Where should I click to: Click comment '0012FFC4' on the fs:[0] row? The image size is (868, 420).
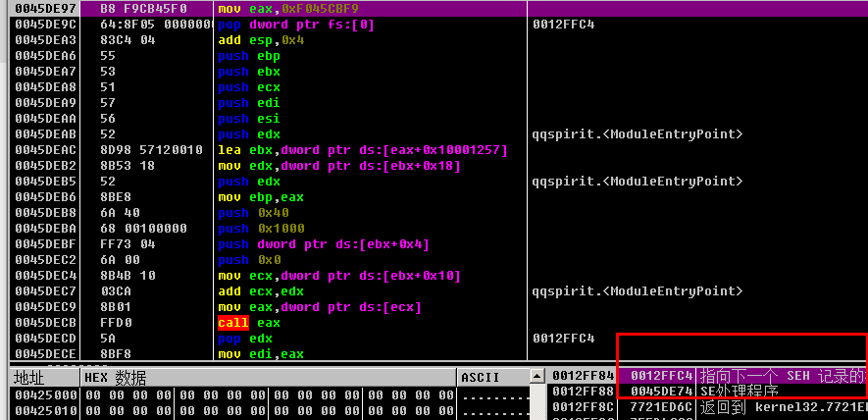click(x=564, y=25)
